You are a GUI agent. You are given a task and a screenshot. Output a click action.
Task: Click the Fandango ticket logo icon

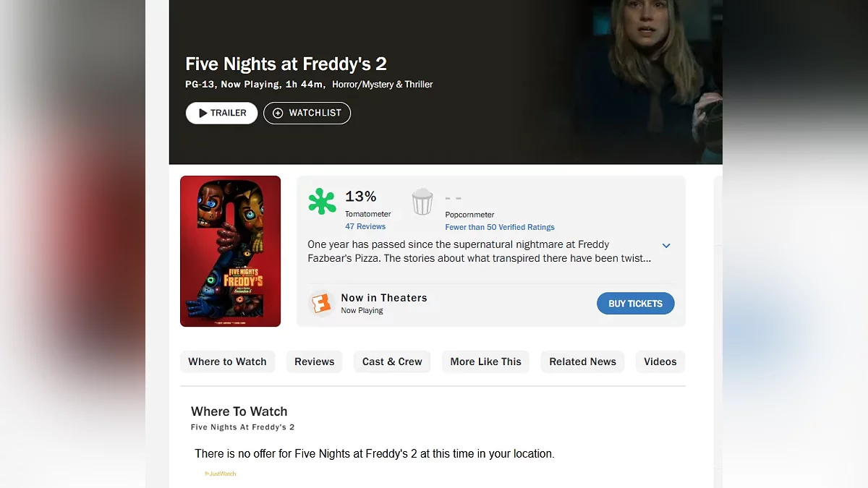click(x=321, y=304)
